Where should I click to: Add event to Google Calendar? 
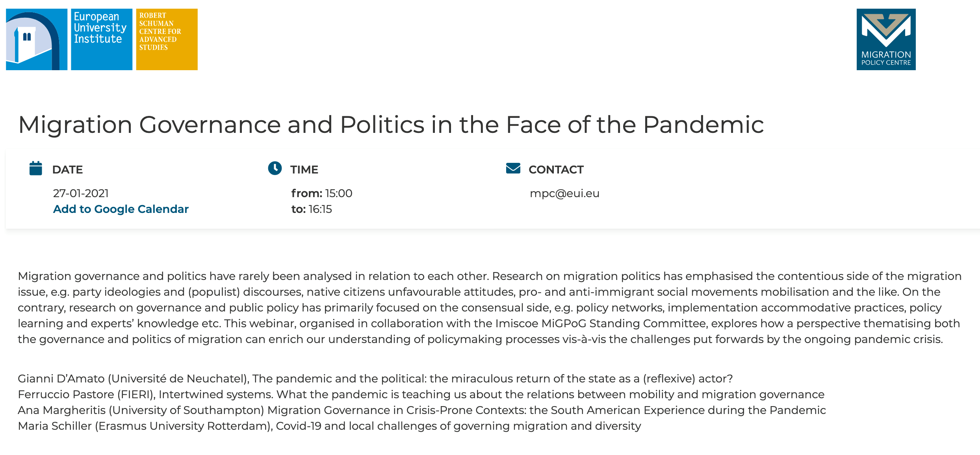point(121,209)
